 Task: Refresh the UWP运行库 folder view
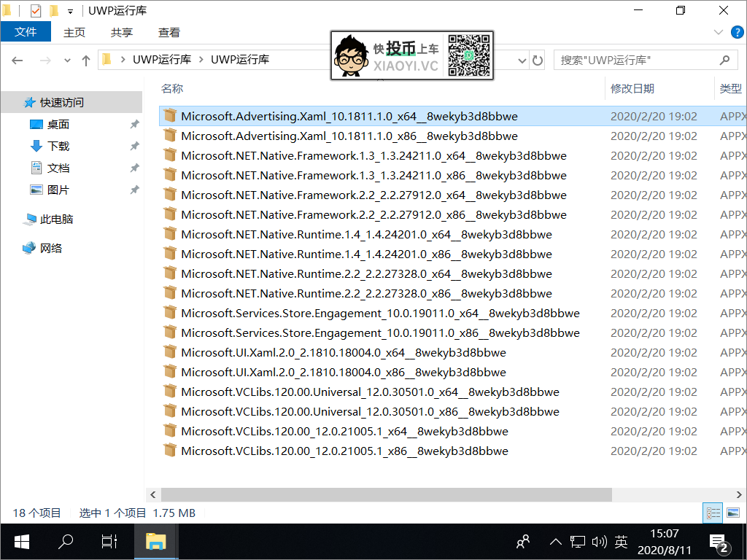[538, 61]
